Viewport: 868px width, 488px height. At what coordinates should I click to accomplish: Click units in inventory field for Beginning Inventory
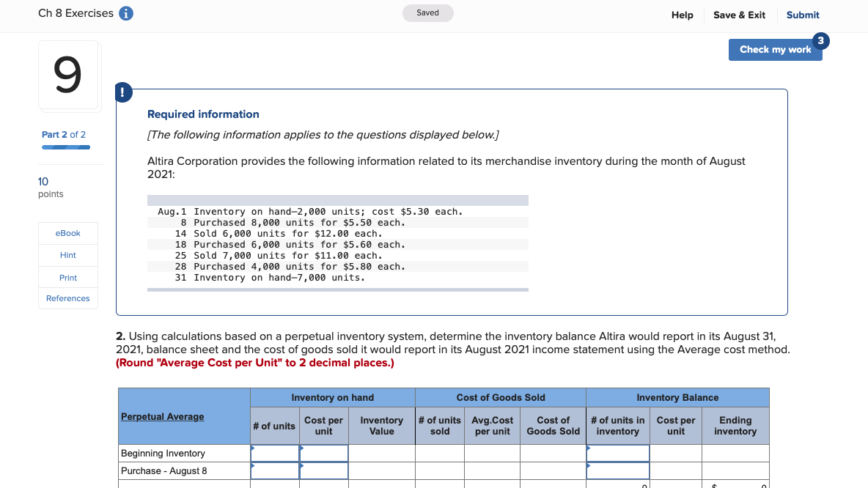(x=617, y=453)
